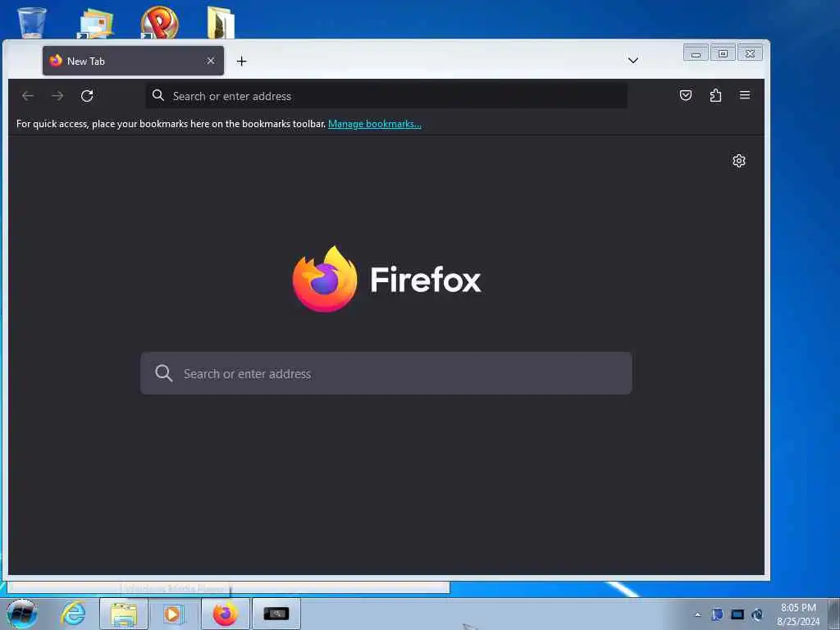
Task: Select the New Tab tab
Action: pos(133,61)
